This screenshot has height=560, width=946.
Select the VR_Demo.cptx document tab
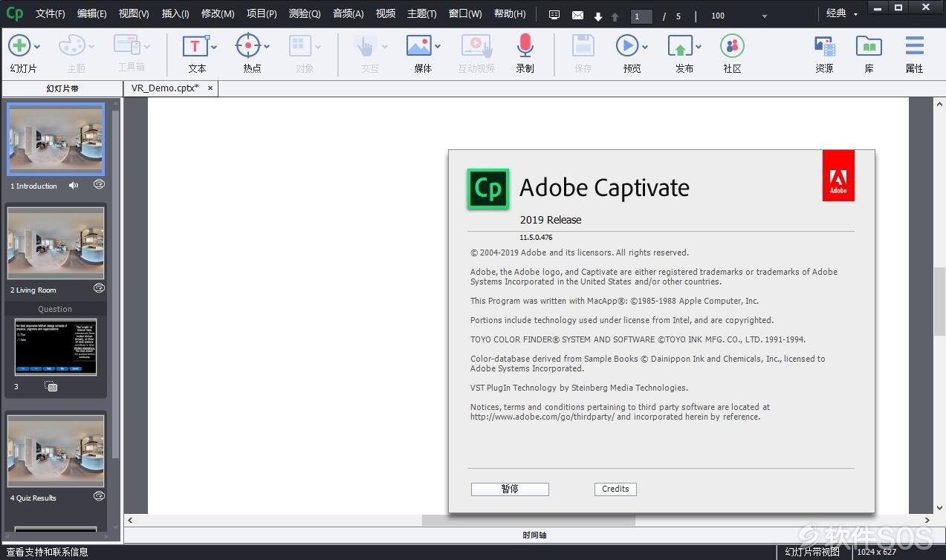(x=165, y=88)
